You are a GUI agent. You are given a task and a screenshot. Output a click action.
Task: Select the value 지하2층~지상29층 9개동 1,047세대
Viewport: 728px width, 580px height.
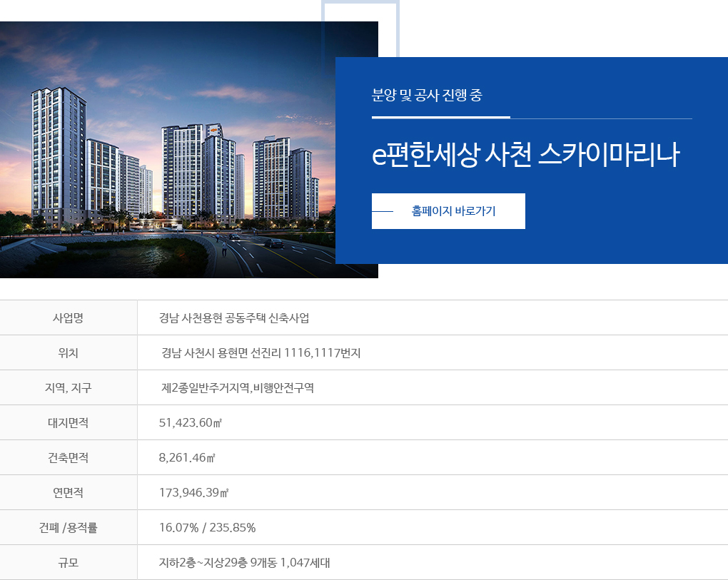245,563
